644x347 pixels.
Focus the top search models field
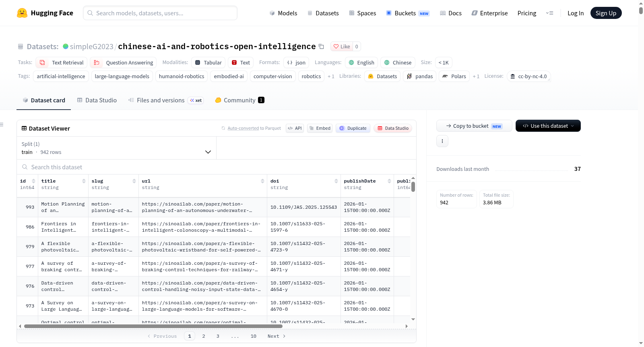pyautogui.click(x=160, y=13)
